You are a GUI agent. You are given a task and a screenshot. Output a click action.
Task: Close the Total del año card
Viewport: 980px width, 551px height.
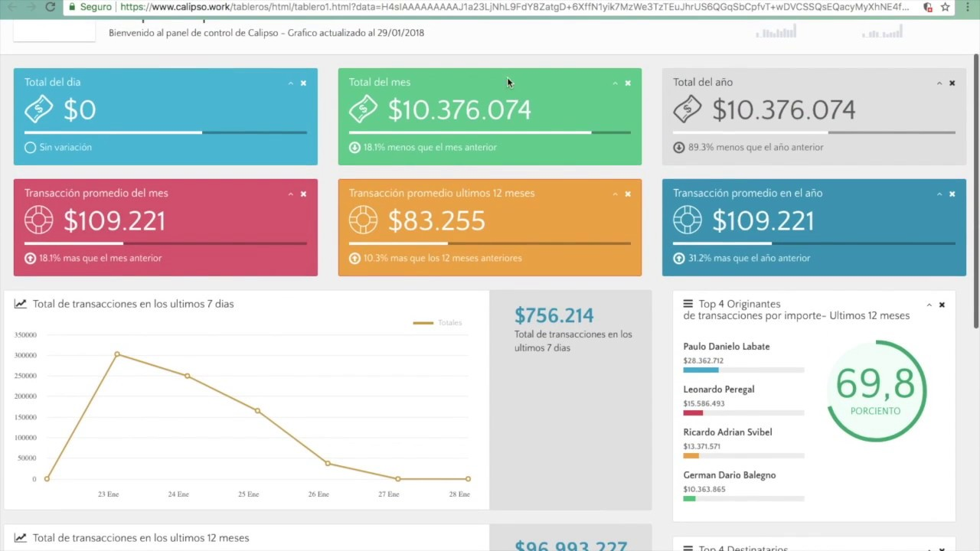pos(952,83)
